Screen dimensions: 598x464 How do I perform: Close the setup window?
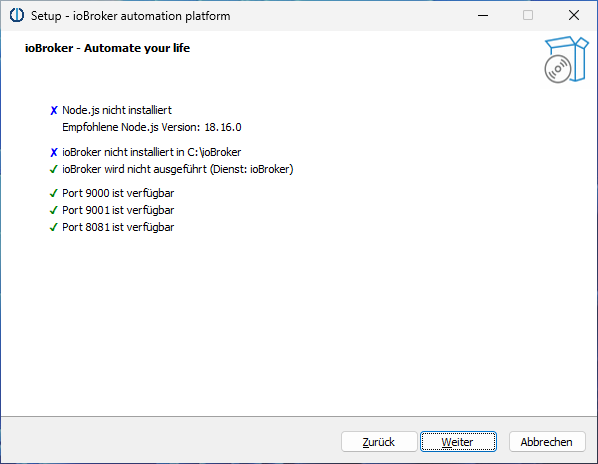point(574,15)
